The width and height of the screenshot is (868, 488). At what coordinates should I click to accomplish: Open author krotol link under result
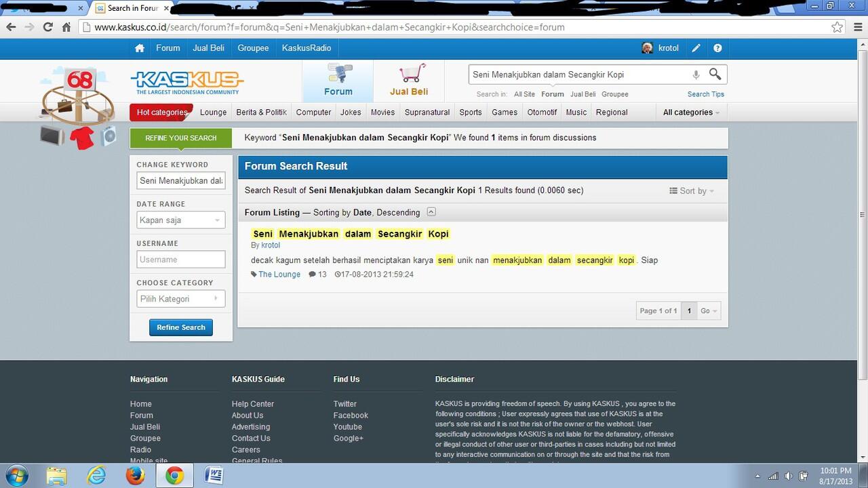[271, 245]
